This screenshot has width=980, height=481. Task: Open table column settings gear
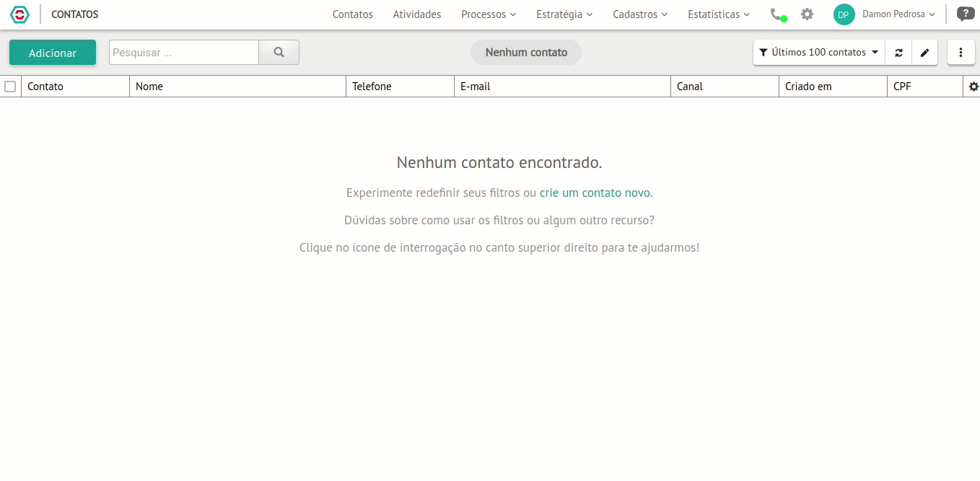(x=974, y=87)
